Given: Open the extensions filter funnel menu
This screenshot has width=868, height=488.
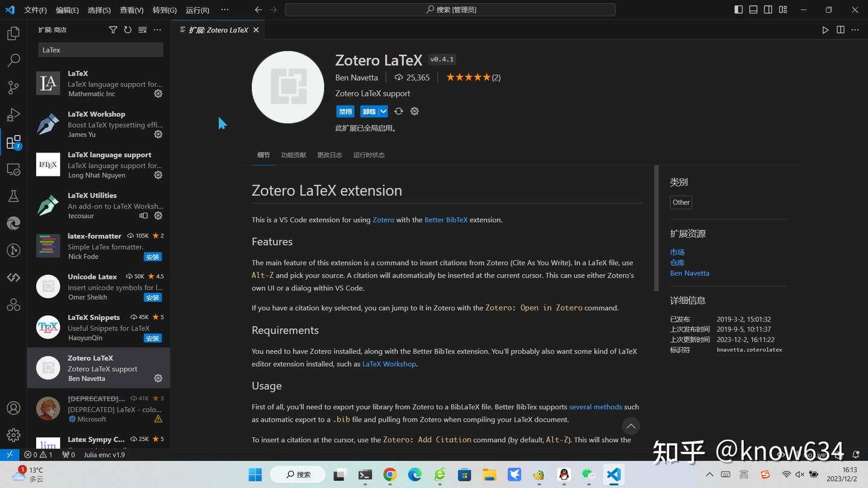Looking at the screenshot, I should click(113, 29).
